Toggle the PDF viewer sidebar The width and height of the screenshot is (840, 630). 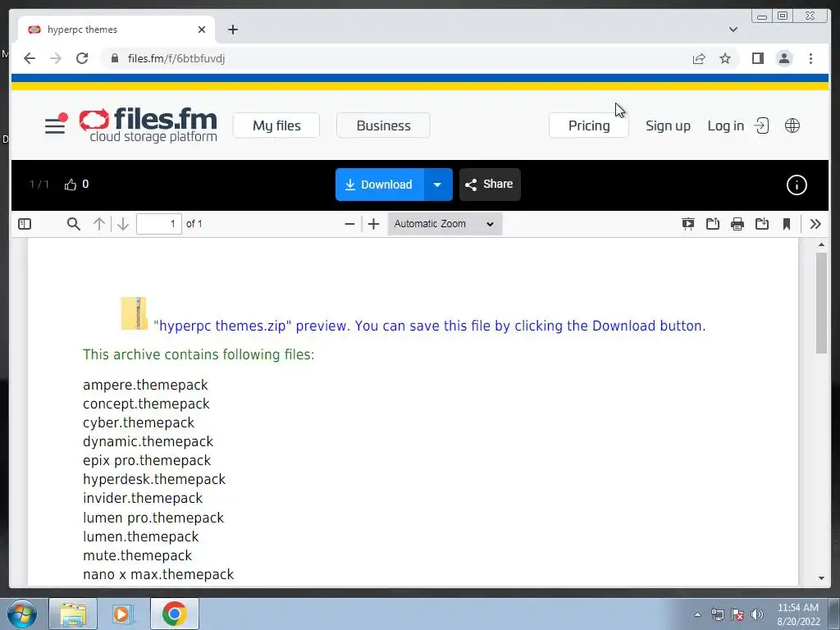coord(25,224)
